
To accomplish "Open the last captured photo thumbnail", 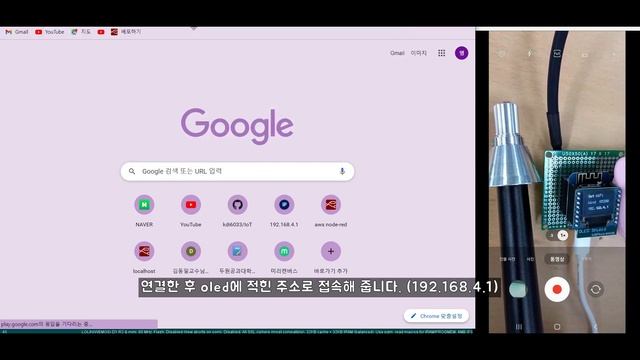I will point(518,289).
